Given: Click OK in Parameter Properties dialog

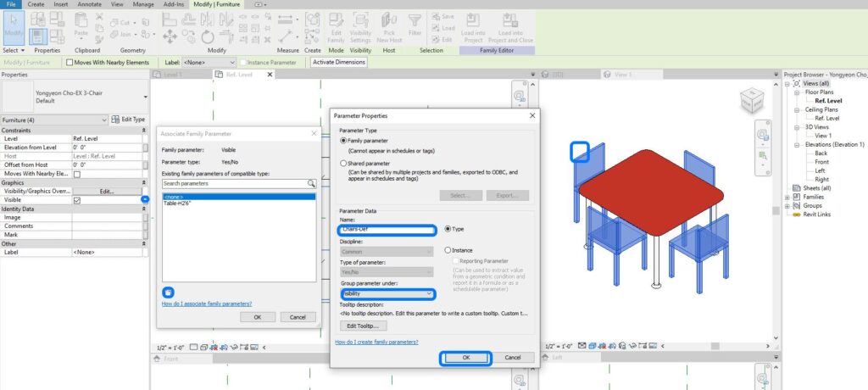Looking at the screenshot, I should pyautogui.click(x=465, y=358).
